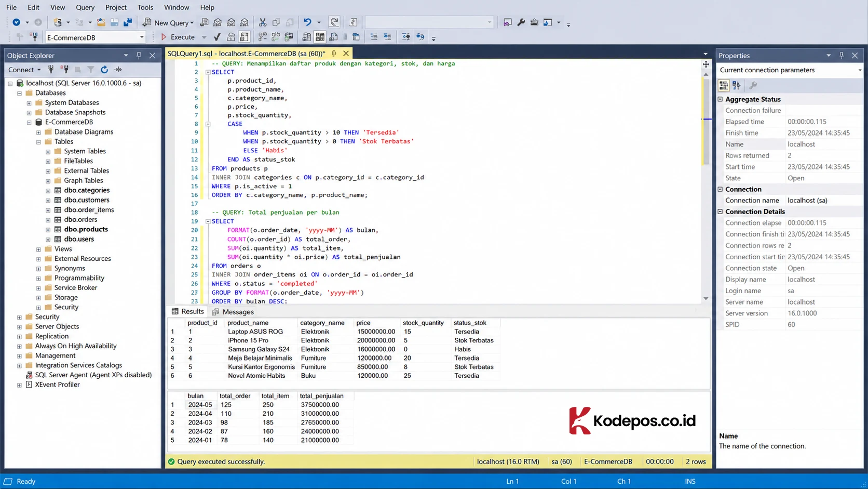Open the Project menu

(x=116, y=7)
